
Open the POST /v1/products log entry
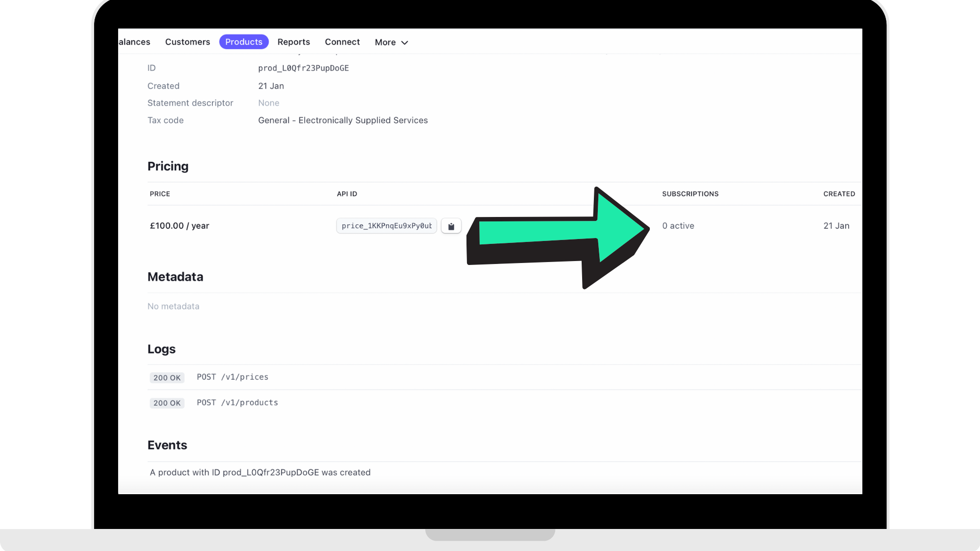point(237,403)
